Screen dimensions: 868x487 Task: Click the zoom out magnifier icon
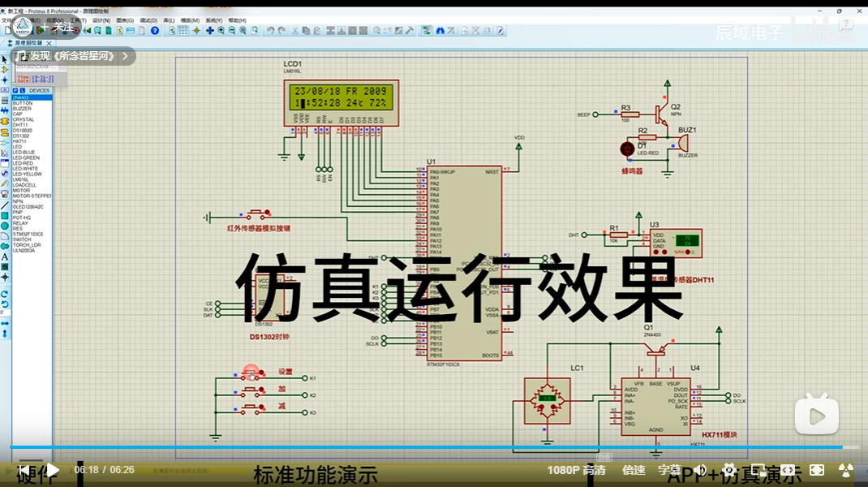tap(232, 31)
